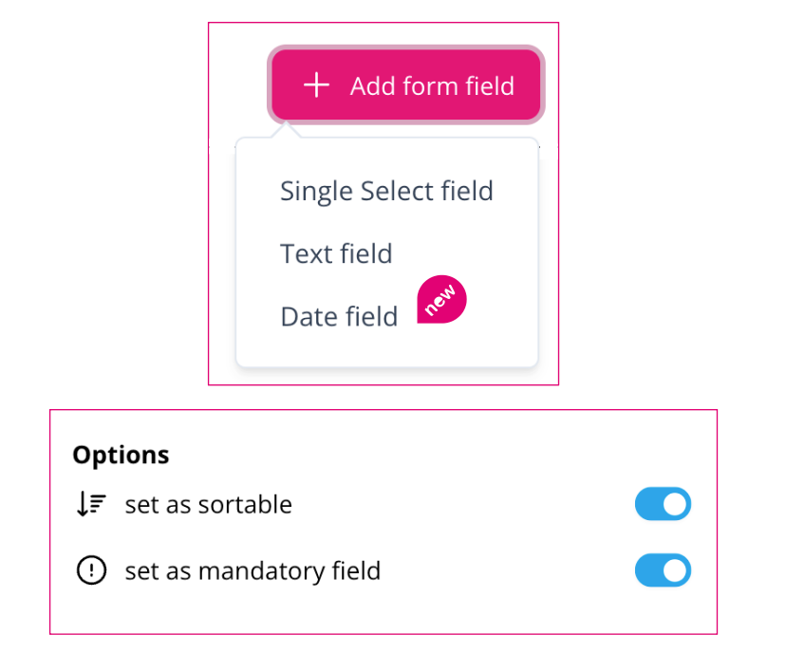Click the exclamation circle mandatory icon

[91, 569]
